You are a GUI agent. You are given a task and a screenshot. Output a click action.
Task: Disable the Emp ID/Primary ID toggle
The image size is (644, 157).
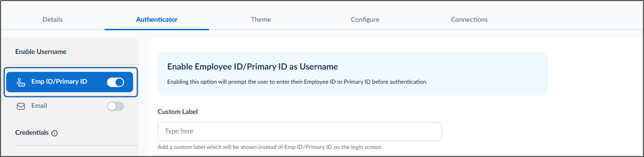pyautogui.click(x=116, y=82)
